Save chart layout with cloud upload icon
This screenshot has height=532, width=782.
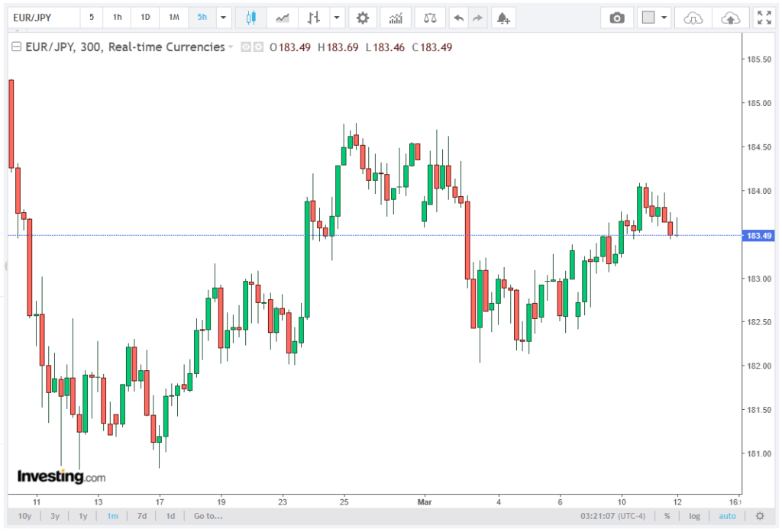point(731,17)
